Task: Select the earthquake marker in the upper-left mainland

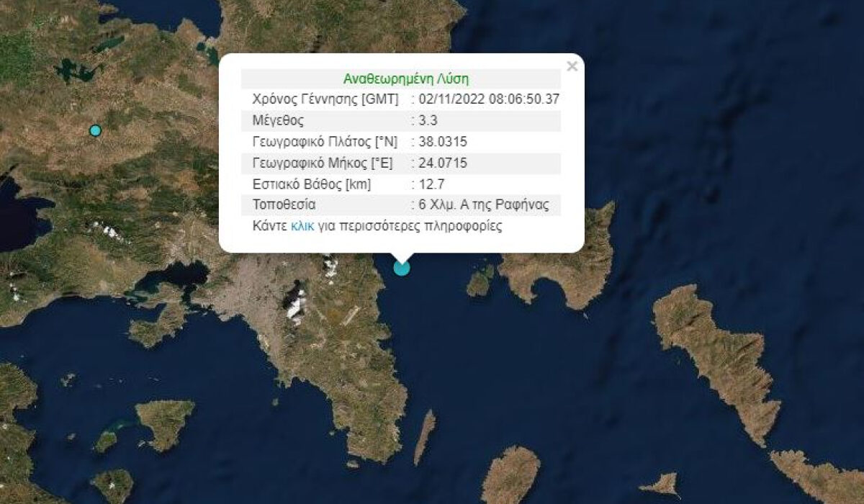Action: click(x=95, y=130)
